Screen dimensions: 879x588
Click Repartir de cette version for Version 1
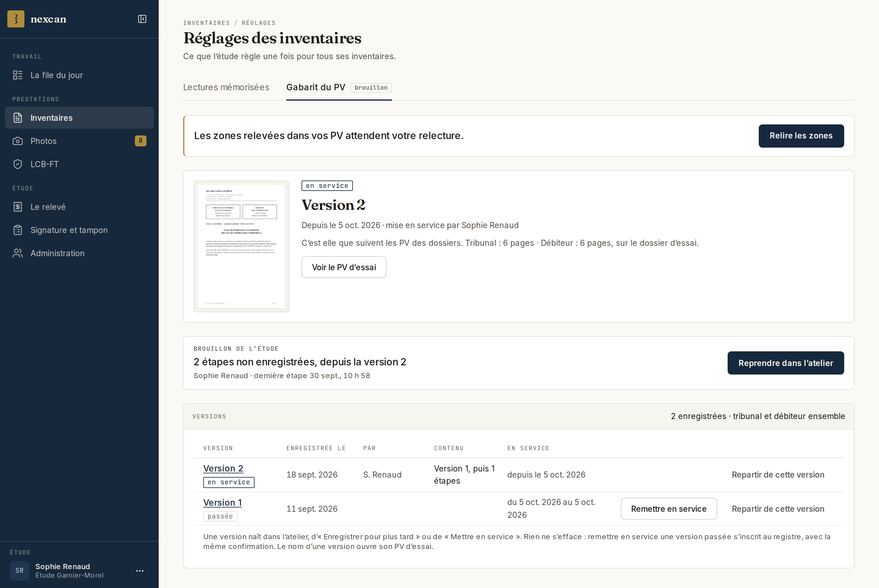(778, 509)
